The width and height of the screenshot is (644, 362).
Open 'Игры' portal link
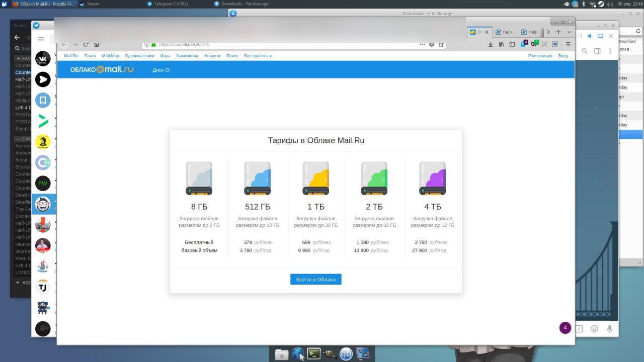click(165, 56)
